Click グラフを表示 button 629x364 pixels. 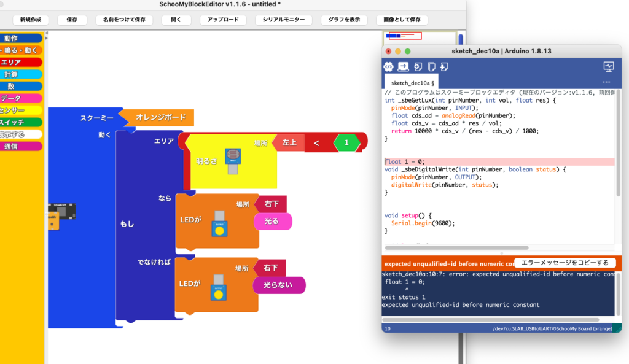[x=344, y=20]
